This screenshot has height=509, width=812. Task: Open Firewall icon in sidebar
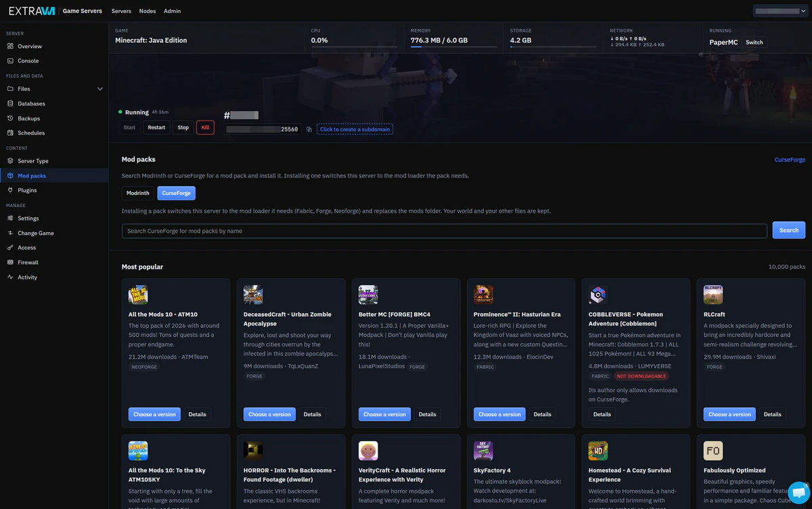tap(10, 262)
